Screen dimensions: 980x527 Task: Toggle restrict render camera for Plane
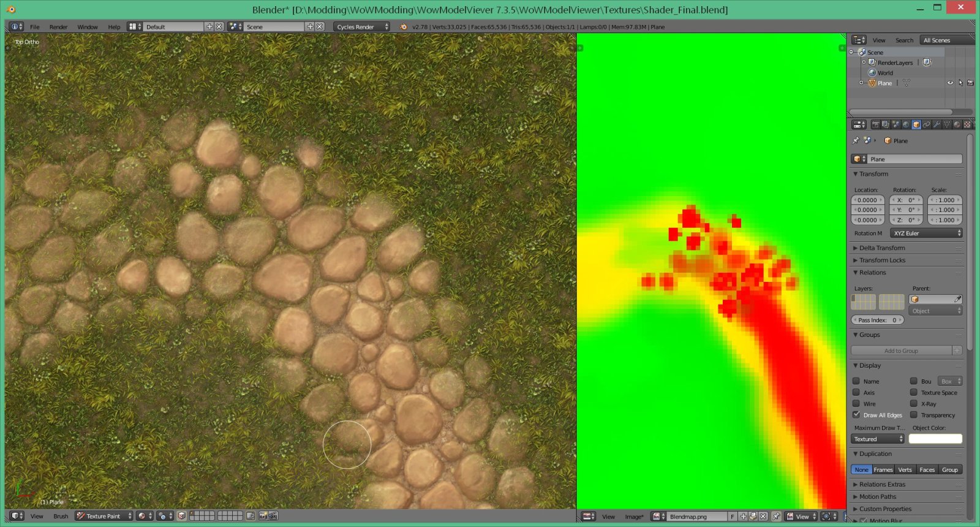click(970, 83)
